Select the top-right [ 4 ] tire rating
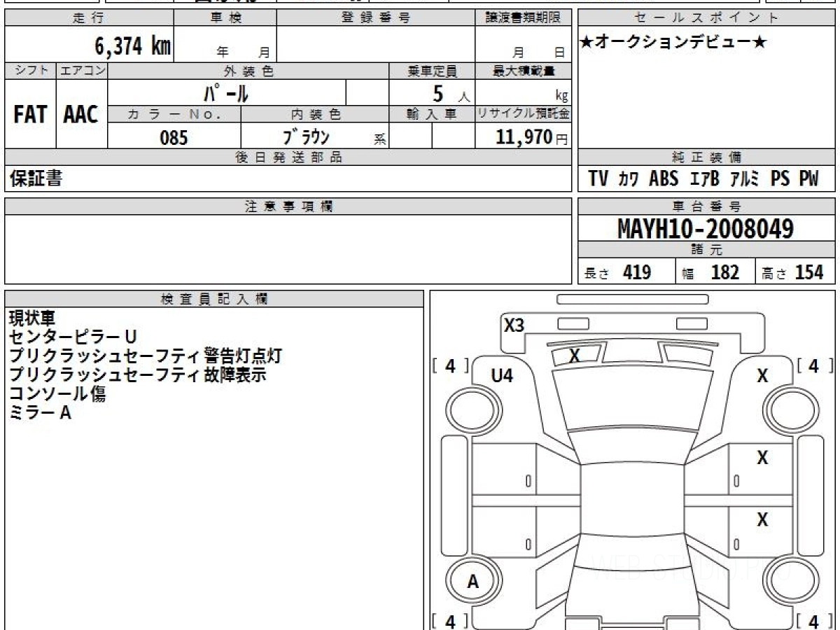This screenshot has width=840, height=630. tap(813, 365)
